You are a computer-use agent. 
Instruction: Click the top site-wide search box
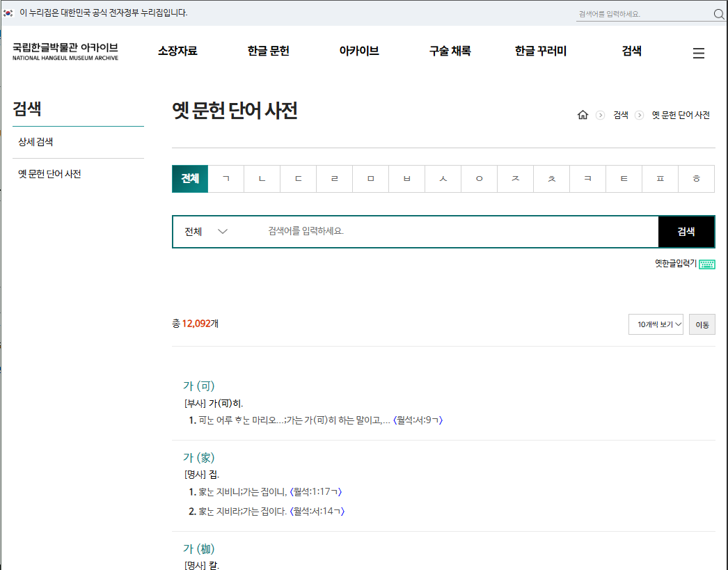coord(640,14)
